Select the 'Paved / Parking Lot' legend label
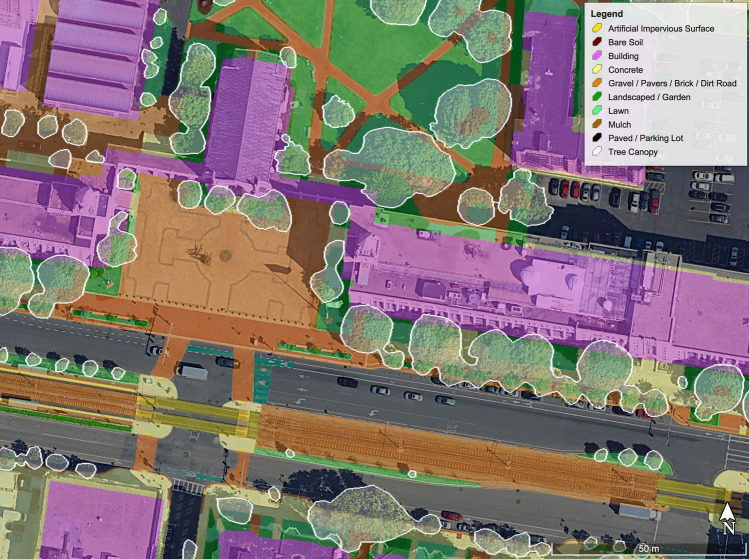Viewport: 749px width, 559px height. [x=646, y=138]
